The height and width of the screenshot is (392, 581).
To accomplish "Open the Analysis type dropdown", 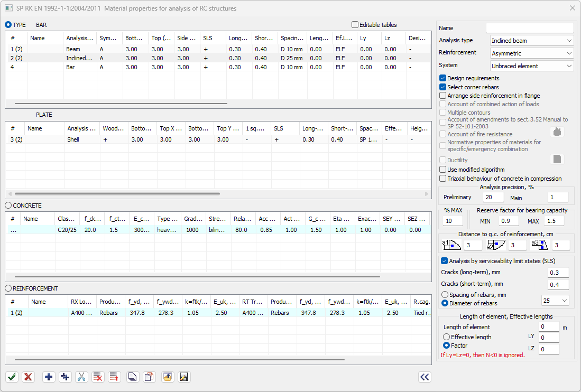I will point(531,41).
